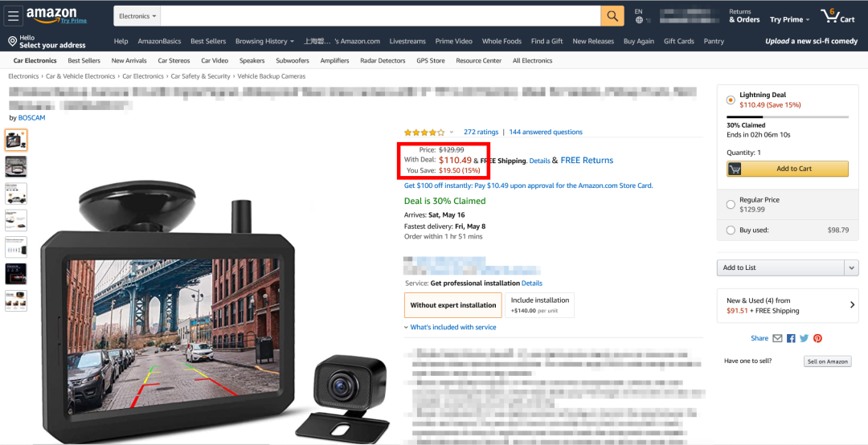Expand What's included with service
The height and width of the screenshot is (445, 868).
pyautogui.click(x=450, y=327)
